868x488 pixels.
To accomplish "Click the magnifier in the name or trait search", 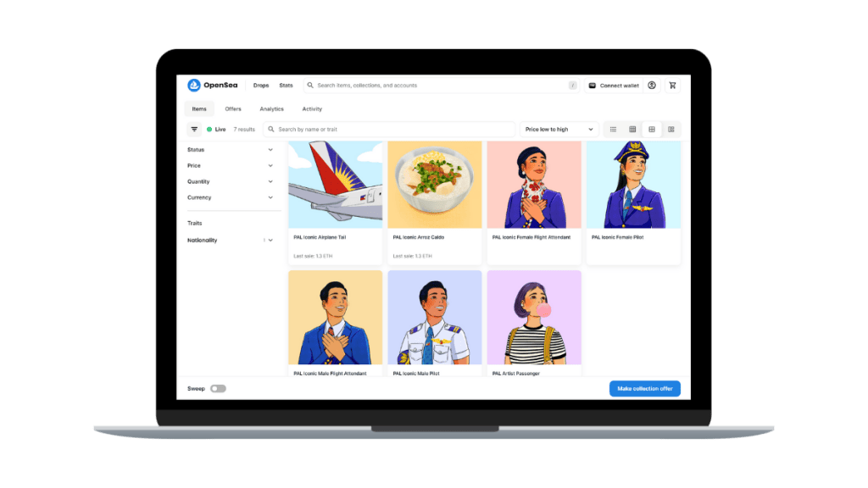I will point(271,130).
